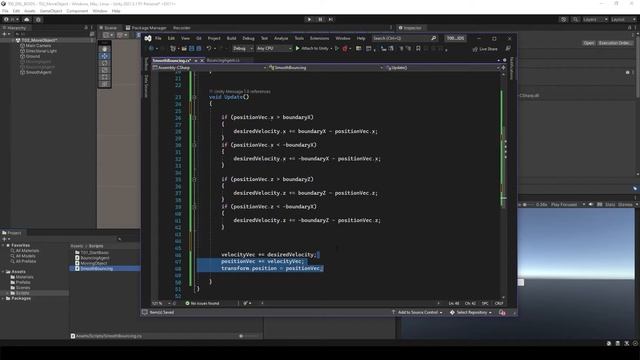Adjust Game view scale slider

525,204
